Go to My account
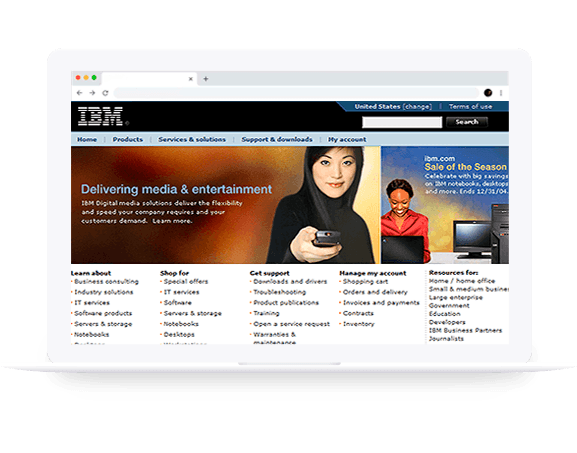The image size is (577, 453). point(347,139)
